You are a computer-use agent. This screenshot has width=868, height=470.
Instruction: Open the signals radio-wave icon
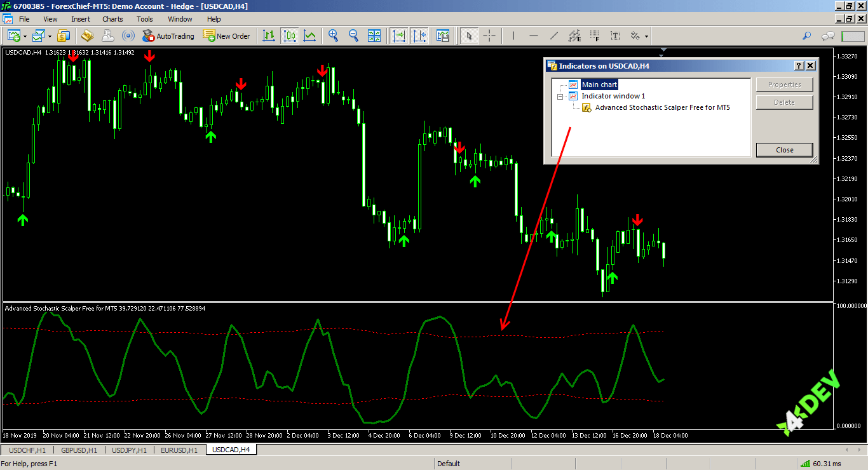(128, 36)
